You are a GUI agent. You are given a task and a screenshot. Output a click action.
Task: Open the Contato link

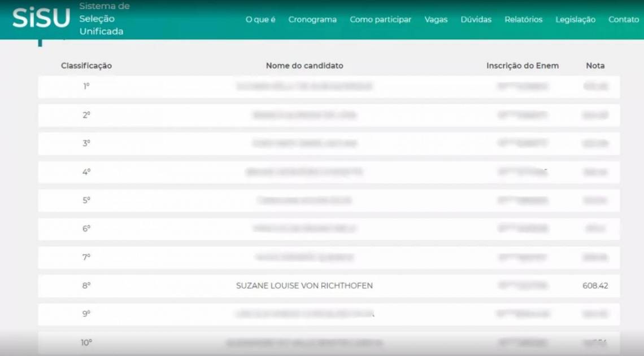[624, 20]
